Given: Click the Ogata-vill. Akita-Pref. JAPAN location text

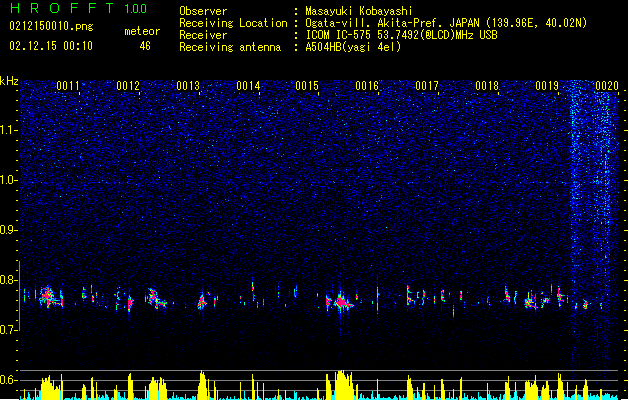Looking at the screenshot, I should click(x=446, y=23).
